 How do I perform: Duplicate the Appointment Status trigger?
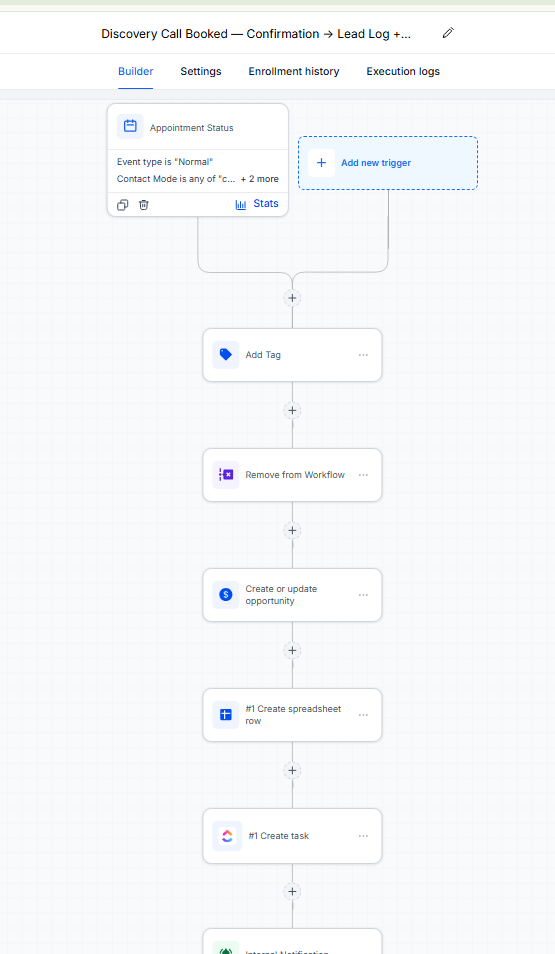122,205
